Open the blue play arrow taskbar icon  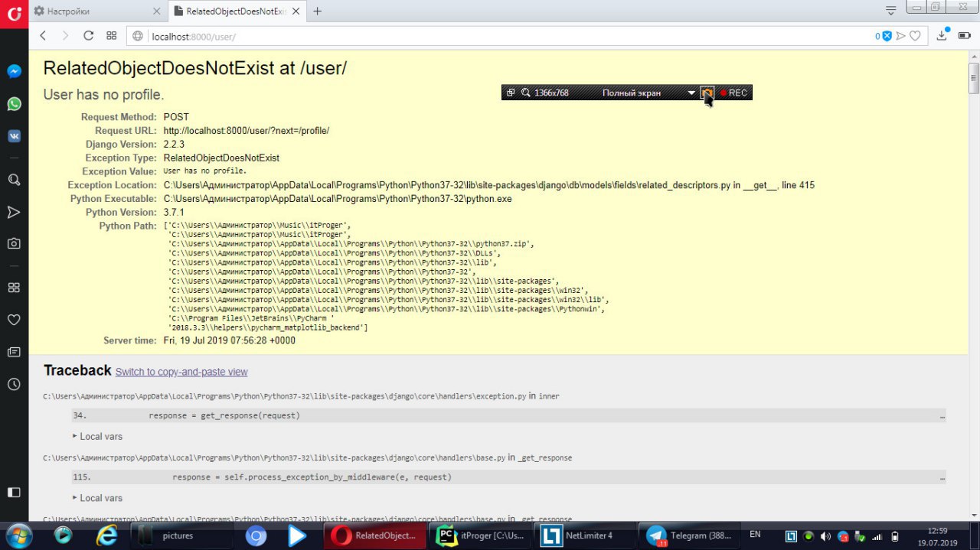(298, 535)
